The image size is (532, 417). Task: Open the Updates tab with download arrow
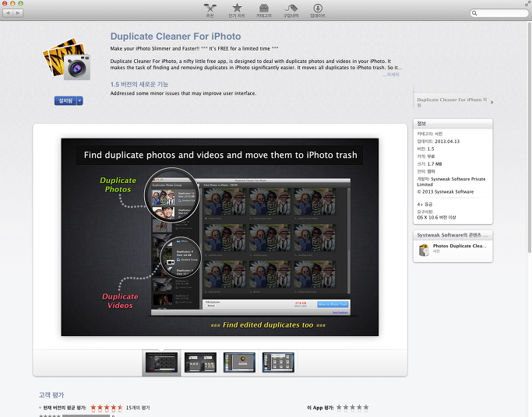coord(318,10)
